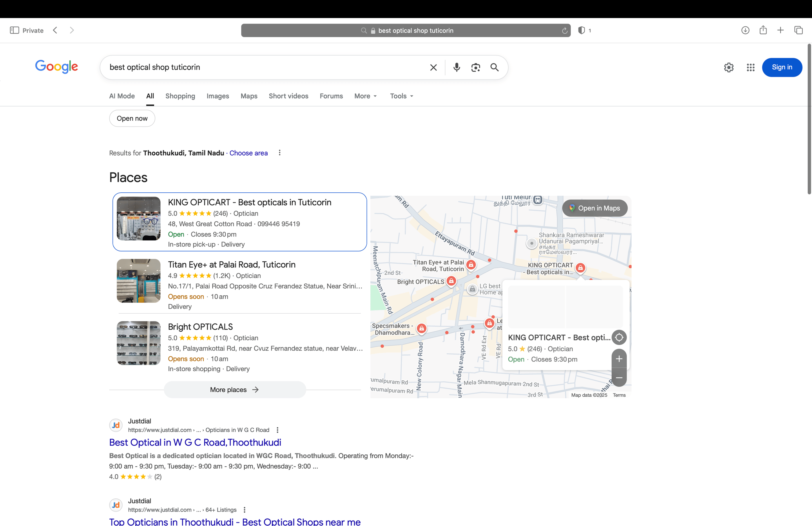The image size is (812, 526).
Task: Open the Google apps grid
Action: click(x=750, y=67)
